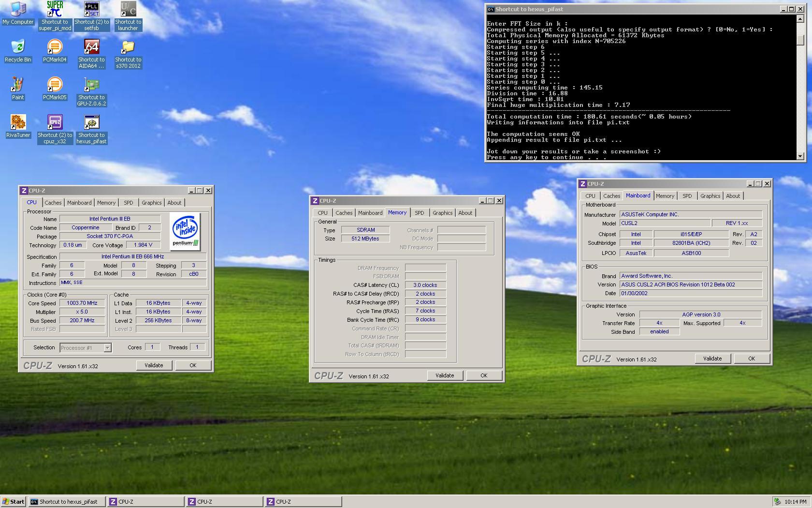This screenshot has height=508, width=812.
Task: Activate the third CPU-Z taskbar button
Action: coord(303,502)
